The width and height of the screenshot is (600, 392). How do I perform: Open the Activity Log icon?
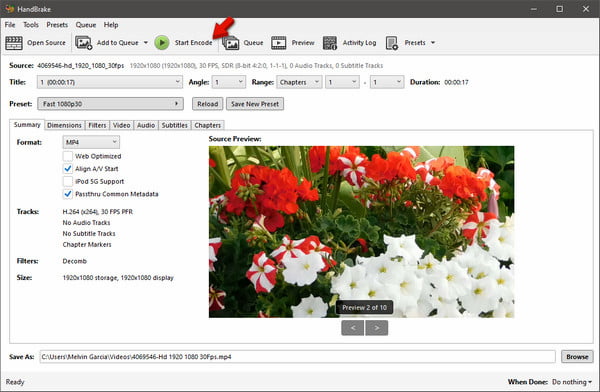click(x=330, y=43)
